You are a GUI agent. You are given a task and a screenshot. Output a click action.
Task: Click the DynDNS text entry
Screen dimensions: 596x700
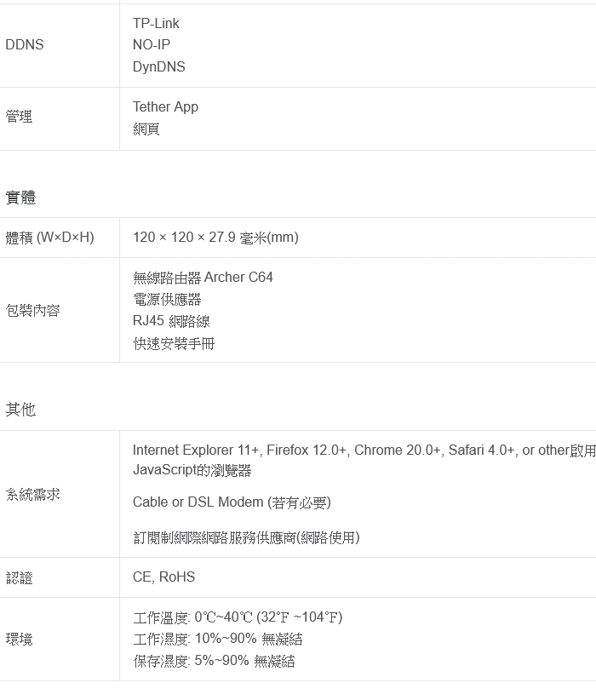[x=158, y=66]
